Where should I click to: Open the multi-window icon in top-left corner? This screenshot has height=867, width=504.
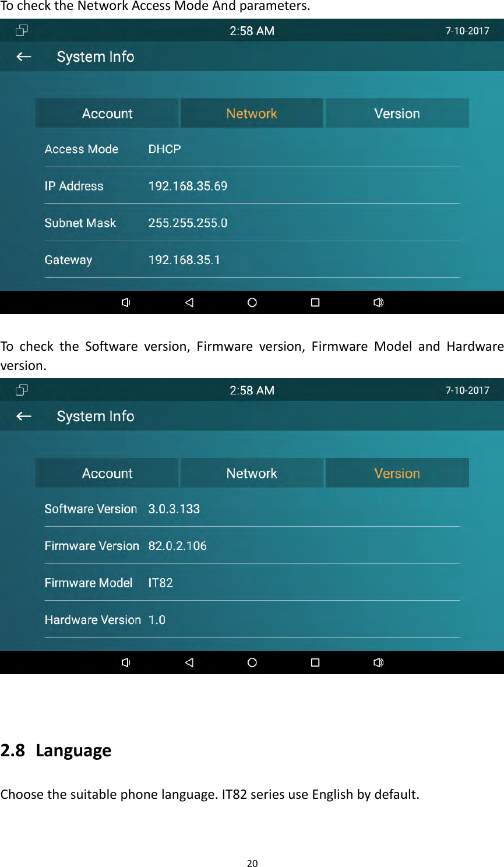coord(22,30)
